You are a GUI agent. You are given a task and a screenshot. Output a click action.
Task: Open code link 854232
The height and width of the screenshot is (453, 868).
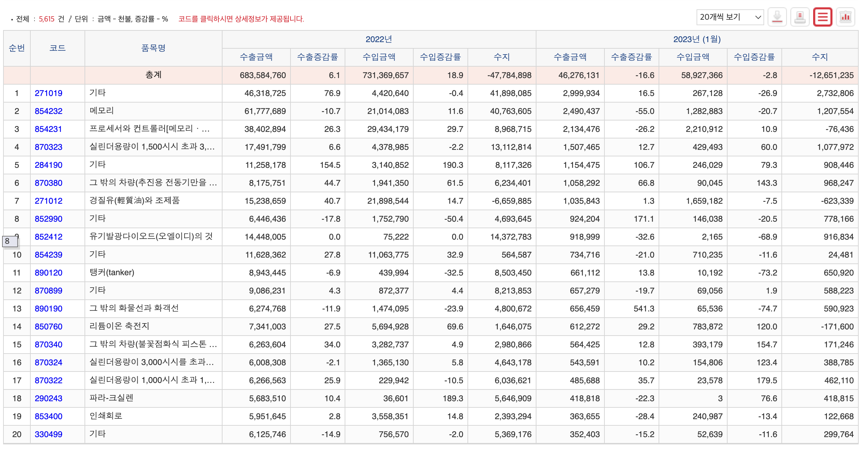pyautogui.click(x=48, y=111)
